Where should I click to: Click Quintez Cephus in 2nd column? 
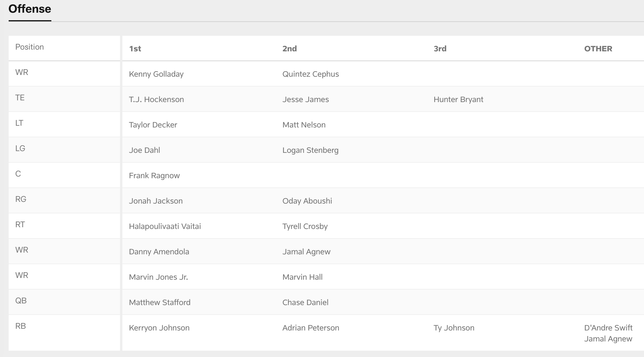coord(310,74)
